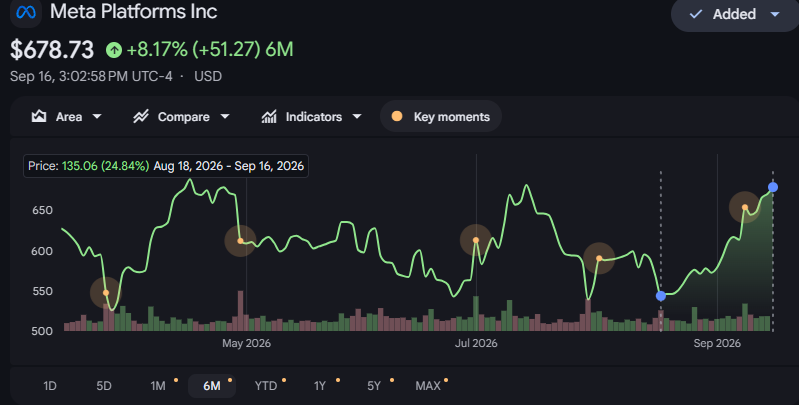The width and height of the screenshot is (799, 405).
Task: Click the Compare lines icon
Action: (x=141, y=117)
